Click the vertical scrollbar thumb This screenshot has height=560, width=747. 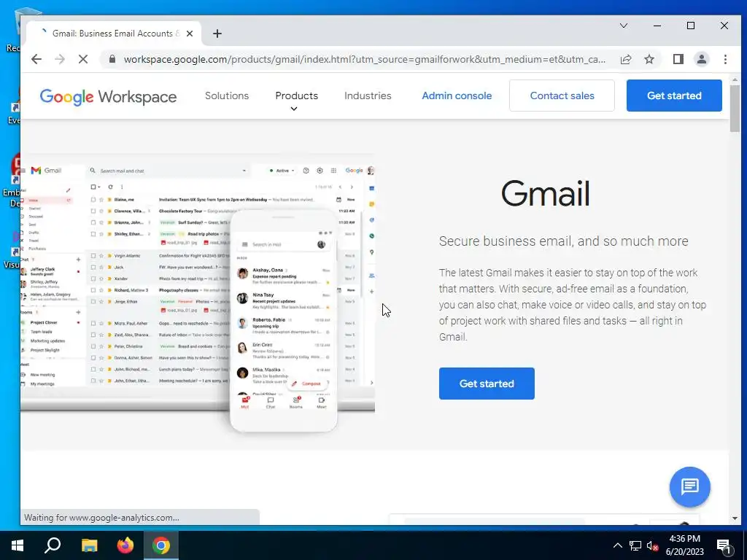(x=734, y=108)
